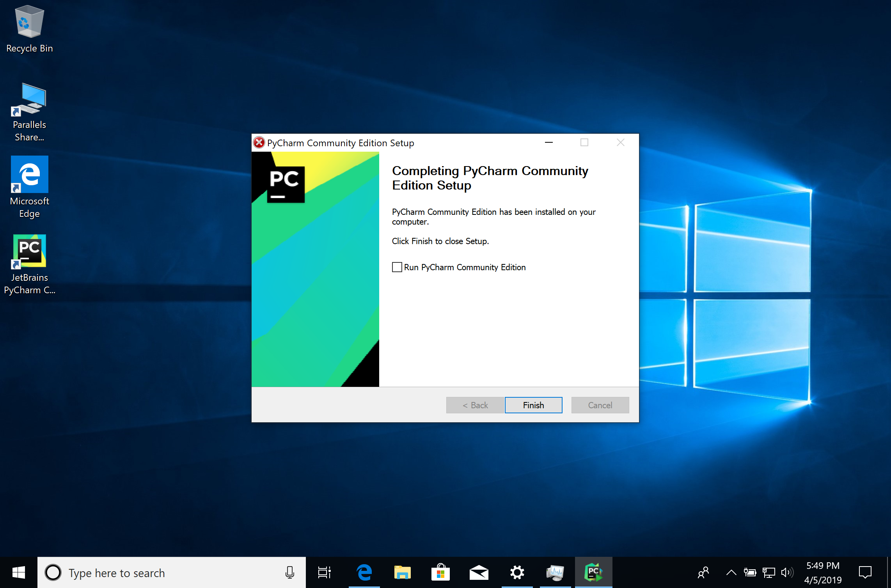Open Edge browser from taskbar
This screenshot has width=891, height=588.
point(364,572)
